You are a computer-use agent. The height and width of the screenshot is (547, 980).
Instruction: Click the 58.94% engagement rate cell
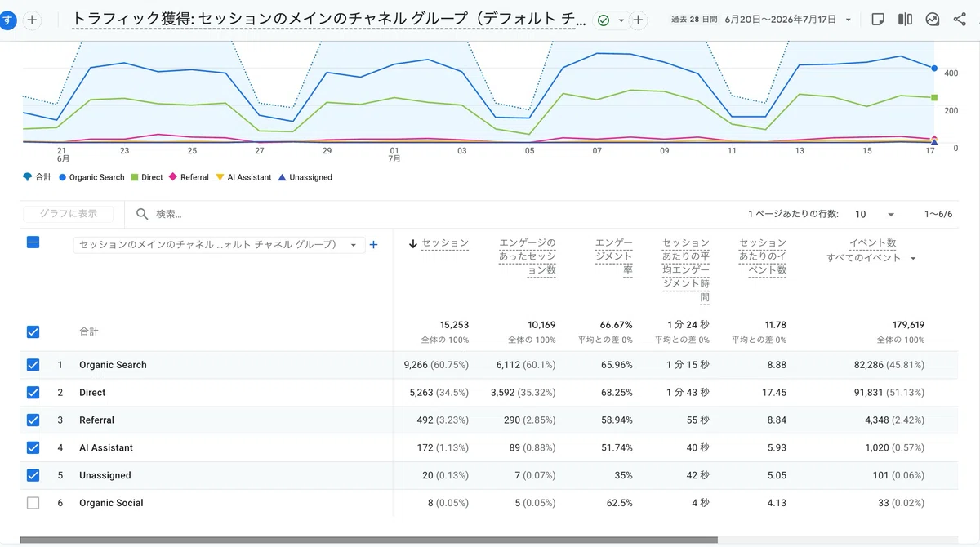[x=617, y=420]
